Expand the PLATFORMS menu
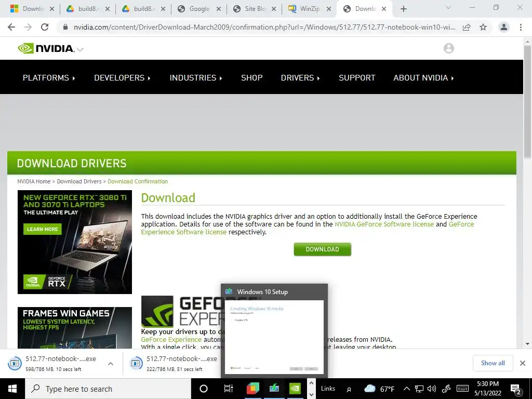This screenshot has height=399, width=532. click(x=49, y=78)
